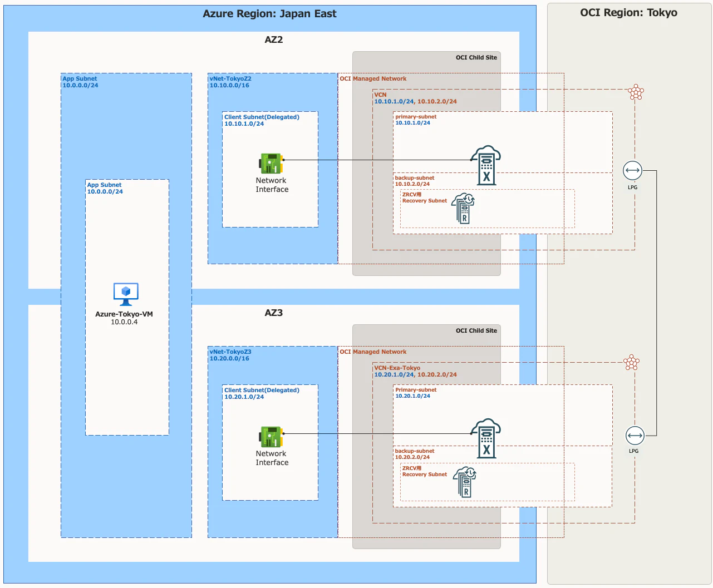Select the red gateway icon on the AZ2 VCN border

click(636, 92)
